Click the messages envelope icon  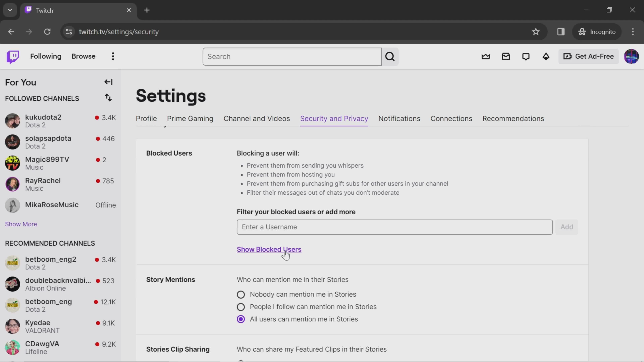(x=506, y=56)
